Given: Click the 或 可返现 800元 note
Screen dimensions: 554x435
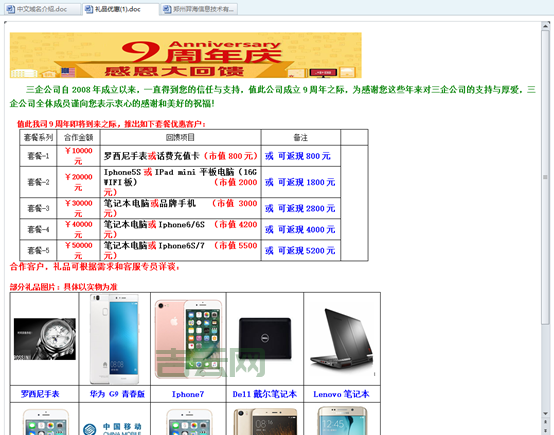Looking at the screenshot, I should [x=298, y=156].
